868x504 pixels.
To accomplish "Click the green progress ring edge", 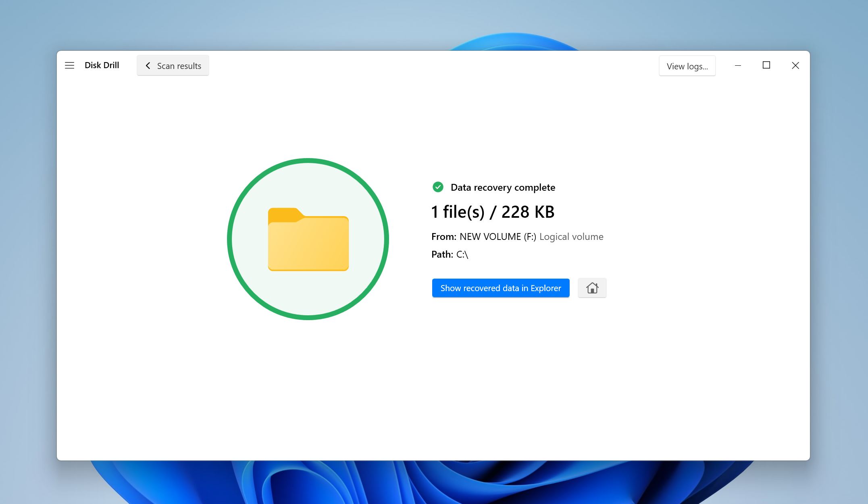I will 229,240.
